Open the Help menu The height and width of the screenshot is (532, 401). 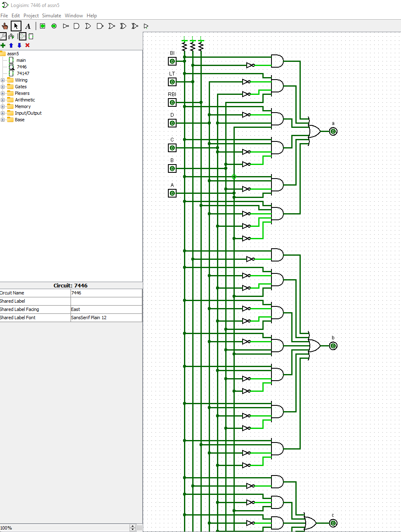coord(92,16)
